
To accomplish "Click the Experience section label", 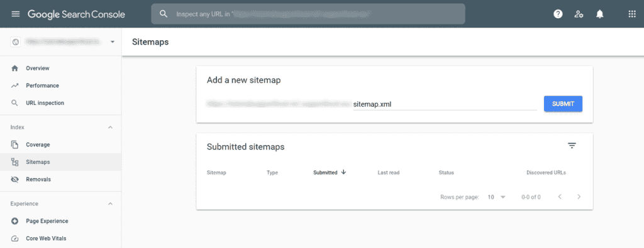I will coord(25,203).
